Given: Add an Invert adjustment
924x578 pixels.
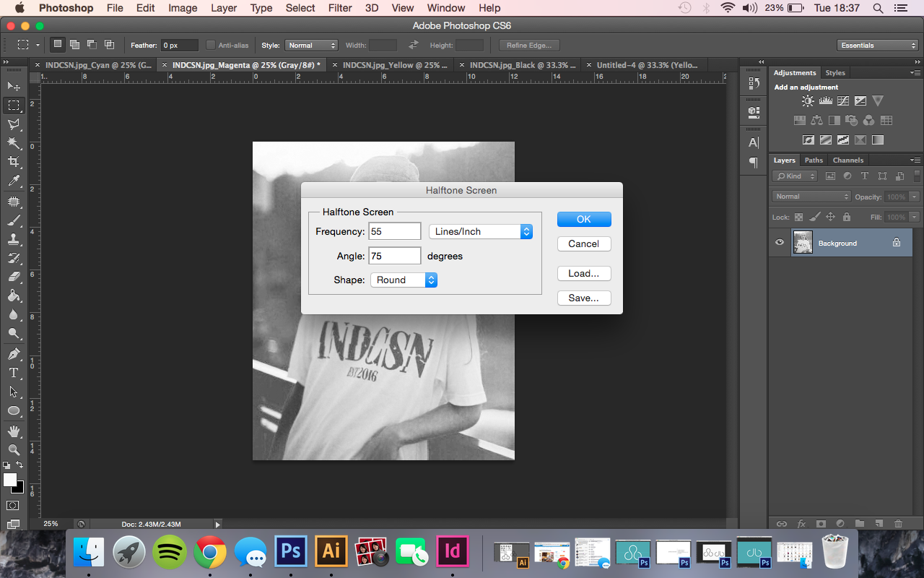Looking at the screenshot, I should click(x=808, y=140).
